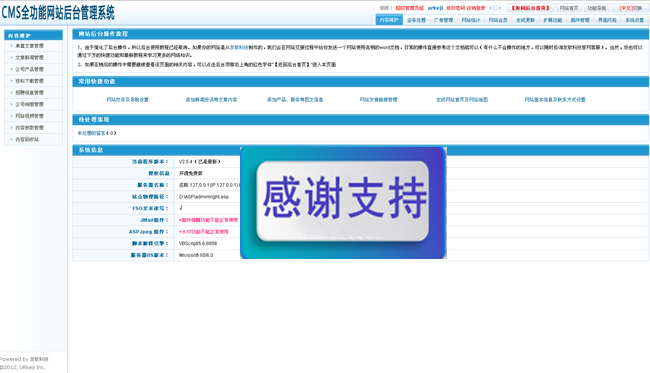The height and width of the screenshot is (373, 650).
Task: Open the 业务处理 tab
Action: [416, 20]
